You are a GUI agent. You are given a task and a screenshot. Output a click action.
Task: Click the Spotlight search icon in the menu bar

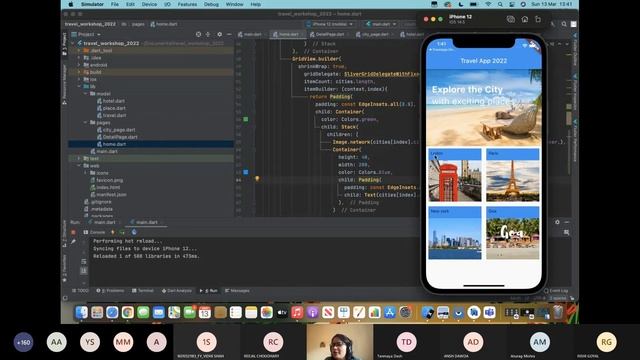[x=500, y=4]
